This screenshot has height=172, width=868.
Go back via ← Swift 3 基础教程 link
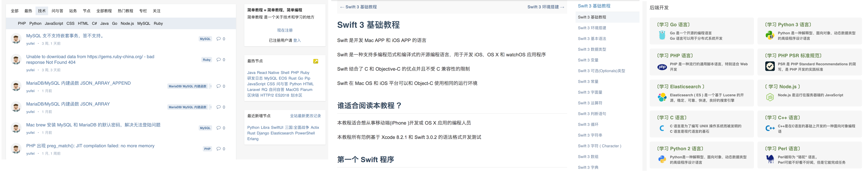pyautogui.click(x=359, y=7)
